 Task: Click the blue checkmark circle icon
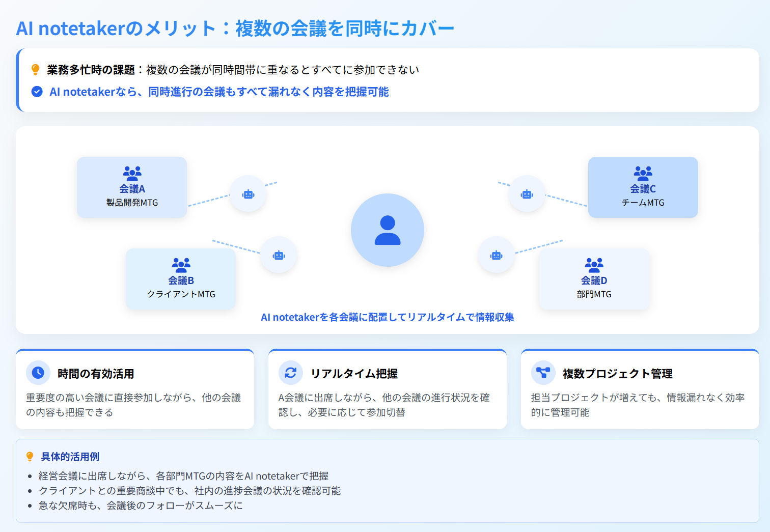tap(37, 92)
